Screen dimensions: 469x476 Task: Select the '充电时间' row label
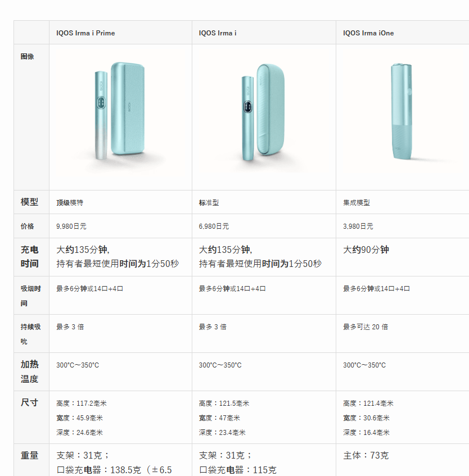pos(30,256)
